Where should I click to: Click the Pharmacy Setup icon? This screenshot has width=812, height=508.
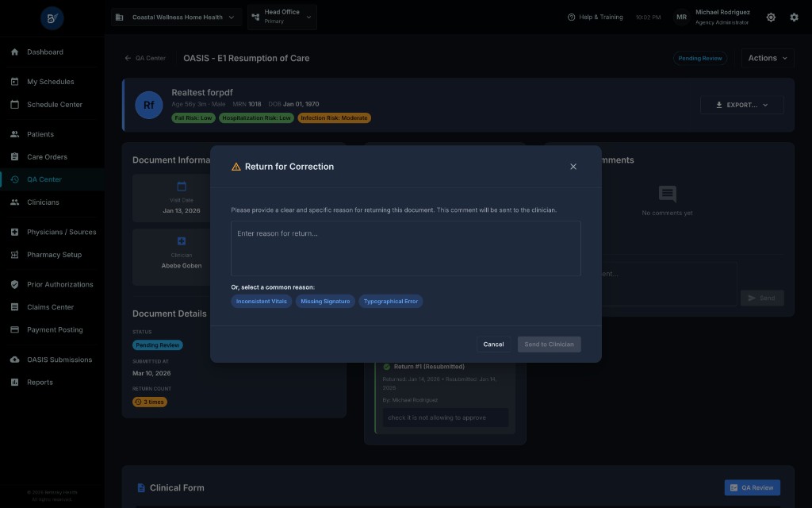(x=14, y=255)
